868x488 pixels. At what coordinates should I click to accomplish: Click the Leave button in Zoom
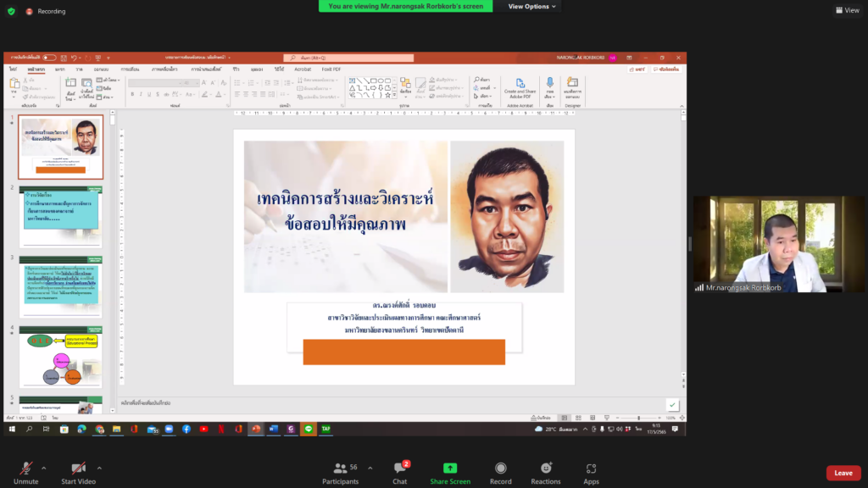[843, 473]
